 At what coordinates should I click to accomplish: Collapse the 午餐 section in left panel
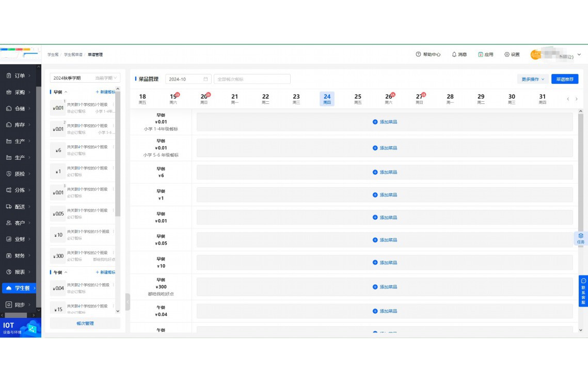(66, 272)
